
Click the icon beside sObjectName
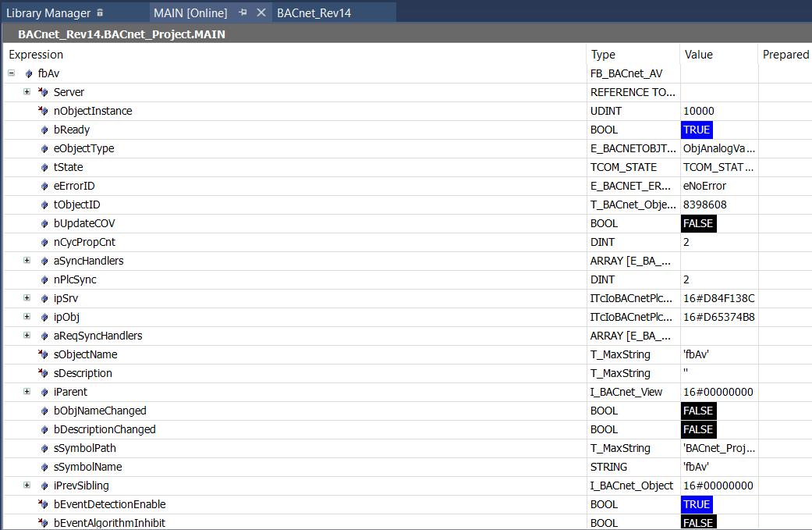click(x=44, y=354)
